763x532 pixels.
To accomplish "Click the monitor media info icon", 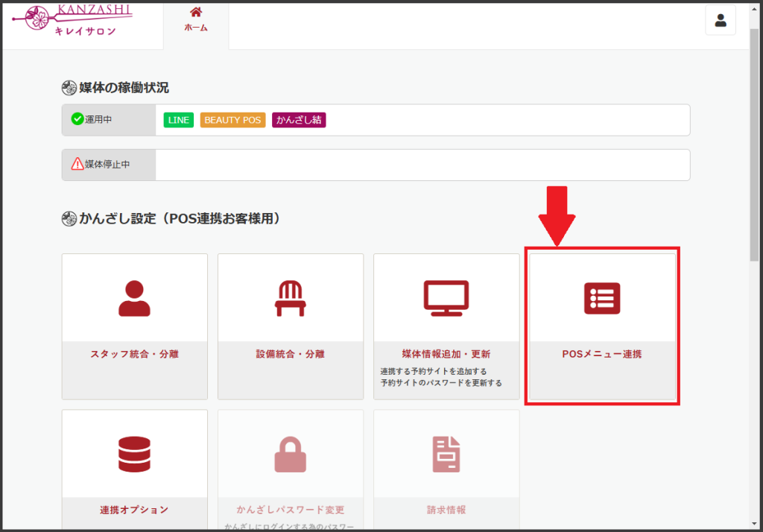I will (x=446, y=297).
